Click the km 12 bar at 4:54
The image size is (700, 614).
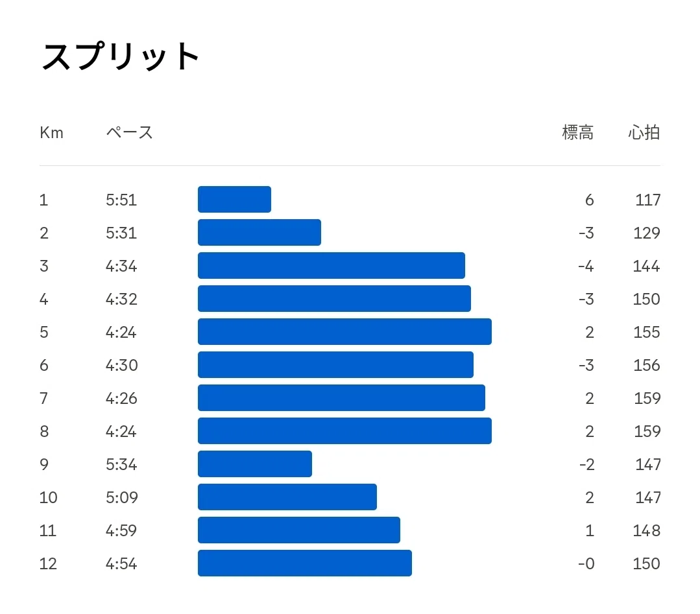click(305, 563)
